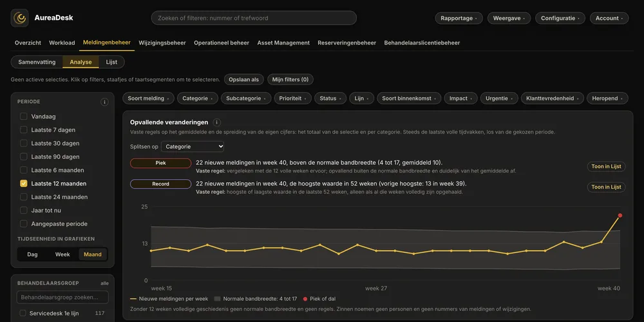Set chart time unit to Week

[62, 254]
